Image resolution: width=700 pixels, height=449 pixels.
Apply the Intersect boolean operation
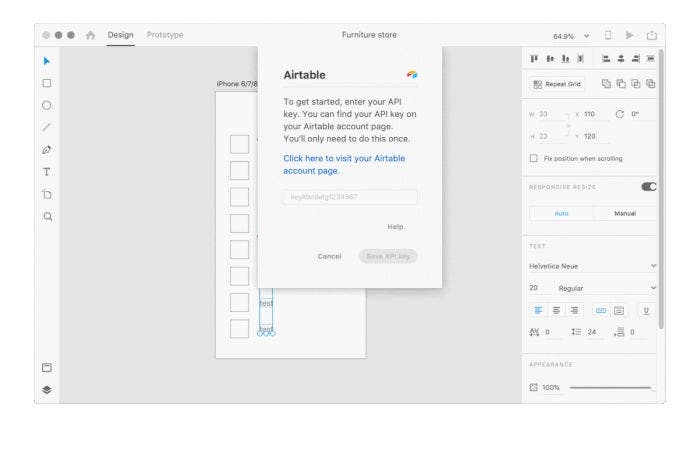(x=636, y=83)
